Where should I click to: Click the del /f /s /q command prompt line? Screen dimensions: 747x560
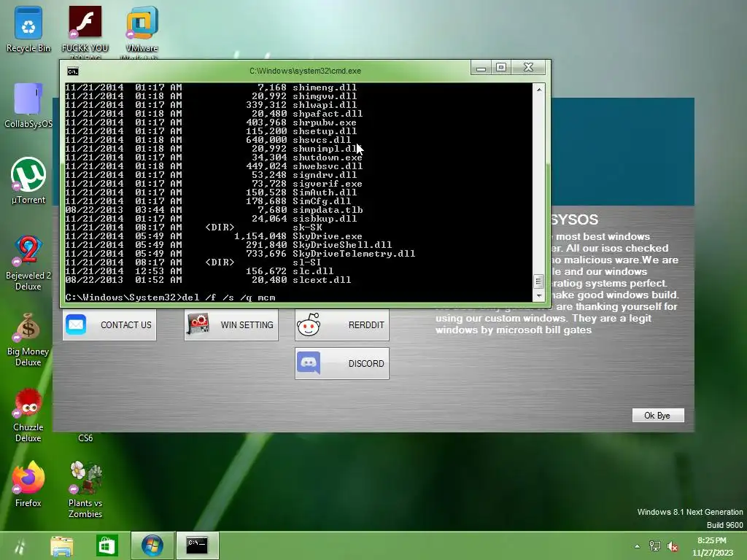coord(171,297)
